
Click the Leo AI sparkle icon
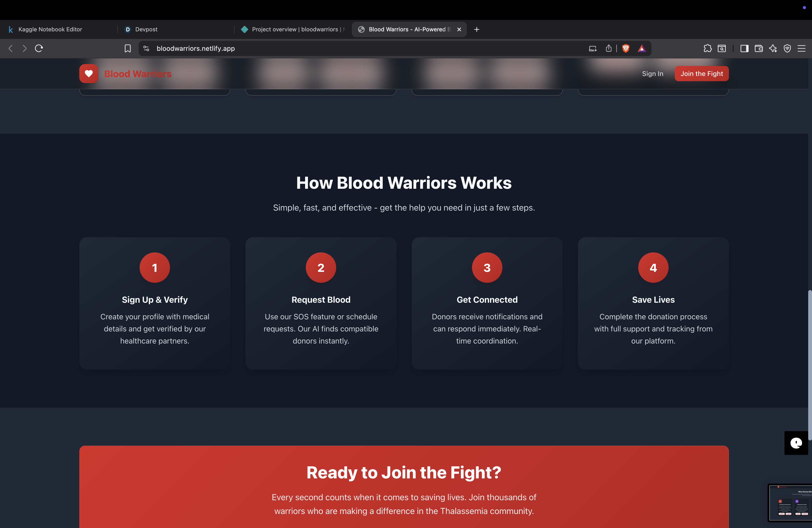pyautogui.click(x=773, y=48)
